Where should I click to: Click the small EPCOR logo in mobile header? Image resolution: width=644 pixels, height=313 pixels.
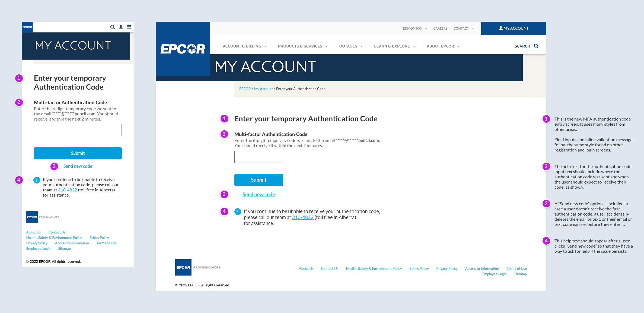pos(27,27)
